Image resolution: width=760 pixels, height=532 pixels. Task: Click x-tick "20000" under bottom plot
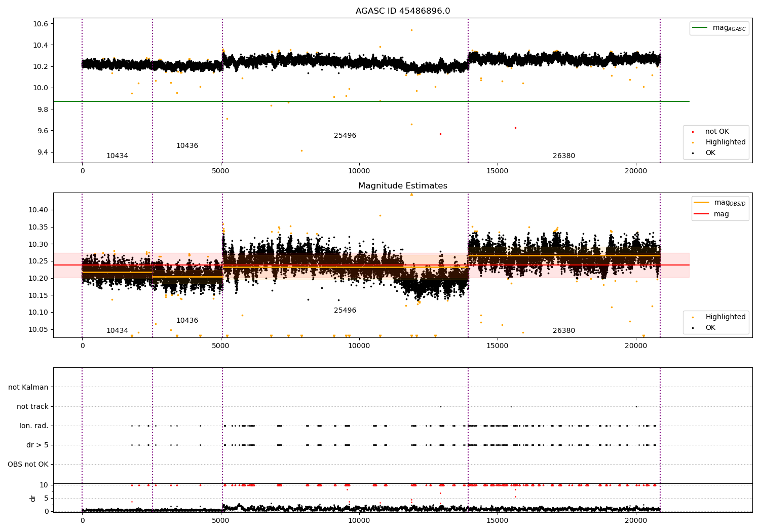pos(636,520)
